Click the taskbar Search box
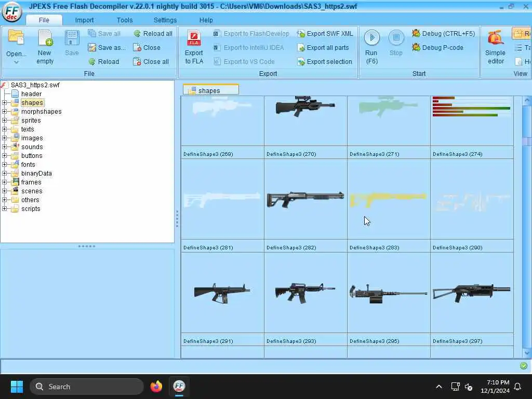This screenshot has width=532, height=399. click(87, 387)
